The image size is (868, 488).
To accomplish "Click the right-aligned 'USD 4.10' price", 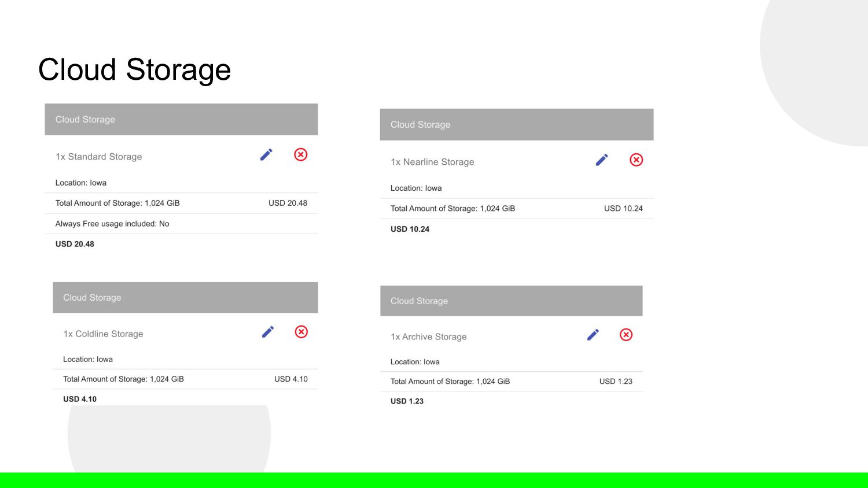I will tap(291, 379).
